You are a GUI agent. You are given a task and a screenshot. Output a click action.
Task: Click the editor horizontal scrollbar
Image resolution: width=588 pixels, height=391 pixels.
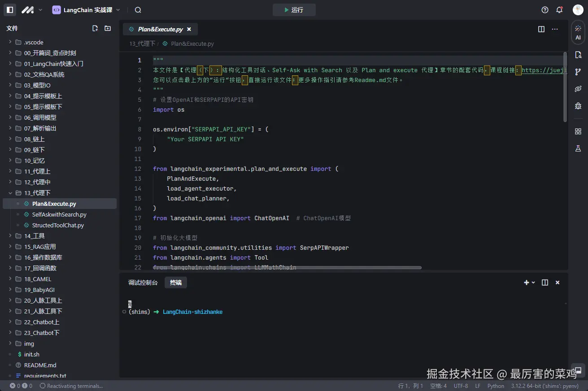pyautogui.click(x=287, y=268)
